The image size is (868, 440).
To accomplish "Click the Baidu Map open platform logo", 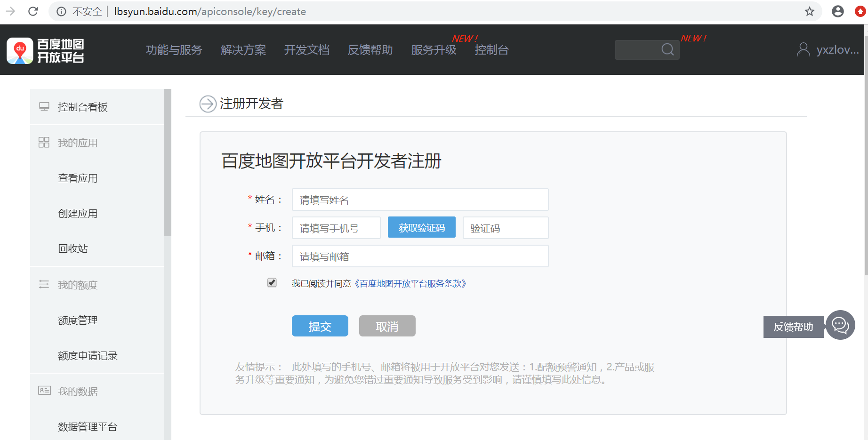I will (x=46, y=51).
